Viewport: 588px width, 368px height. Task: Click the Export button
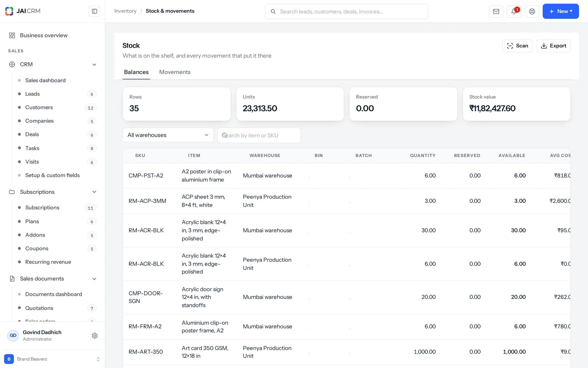click(x=553, y=46)
